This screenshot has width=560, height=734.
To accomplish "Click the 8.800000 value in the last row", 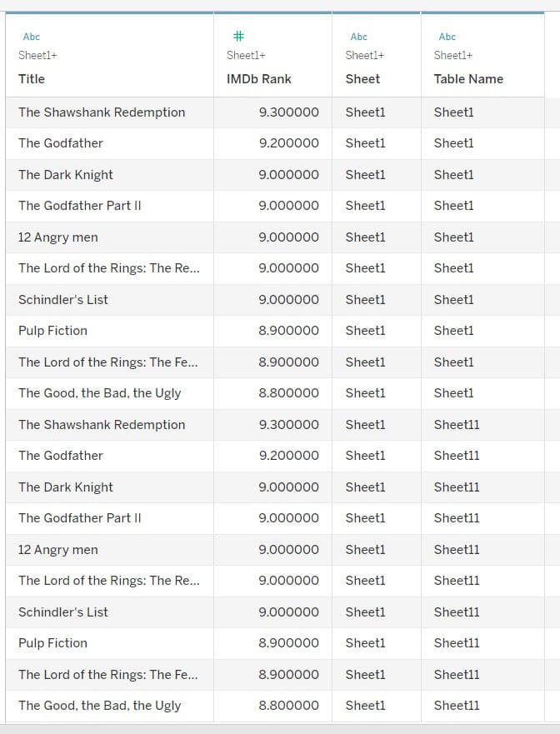I will coord(288,706).
